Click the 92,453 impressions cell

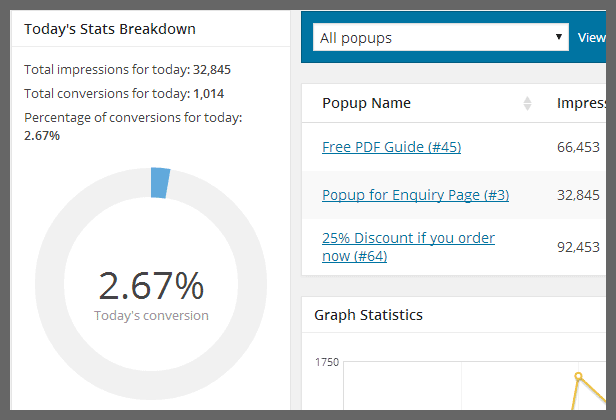(578, 247)
